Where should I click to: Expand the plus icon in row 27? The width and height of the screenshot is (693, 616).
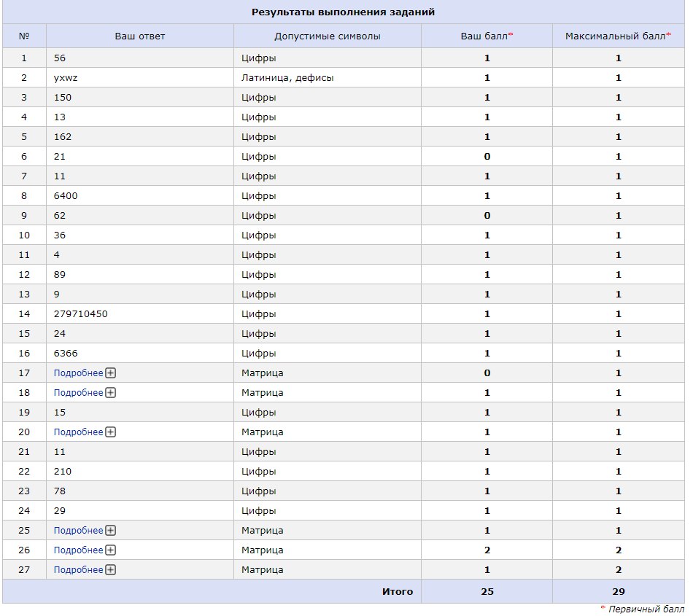[110, 569]
